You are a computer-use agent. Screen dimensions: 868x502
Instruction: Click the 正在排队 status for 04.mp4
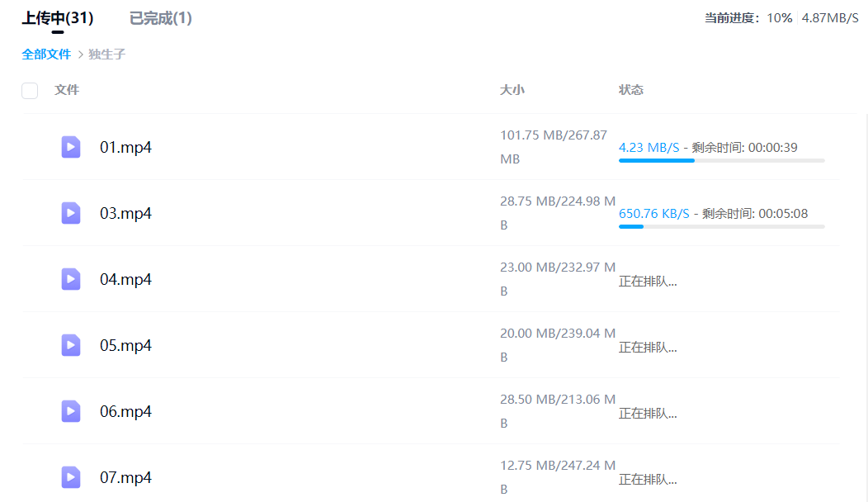tap(648, 281)
